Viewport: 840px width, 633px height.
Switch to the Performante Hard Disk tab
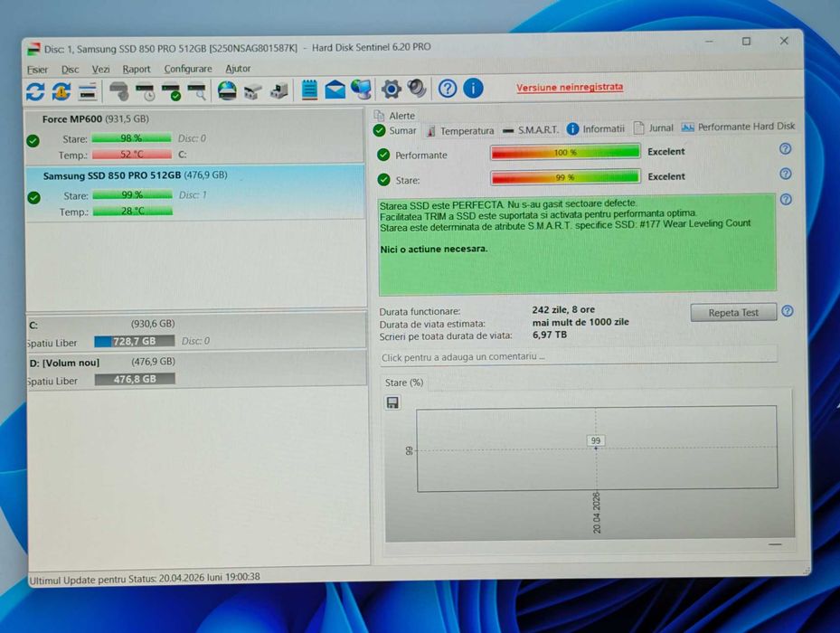[738, 127]
